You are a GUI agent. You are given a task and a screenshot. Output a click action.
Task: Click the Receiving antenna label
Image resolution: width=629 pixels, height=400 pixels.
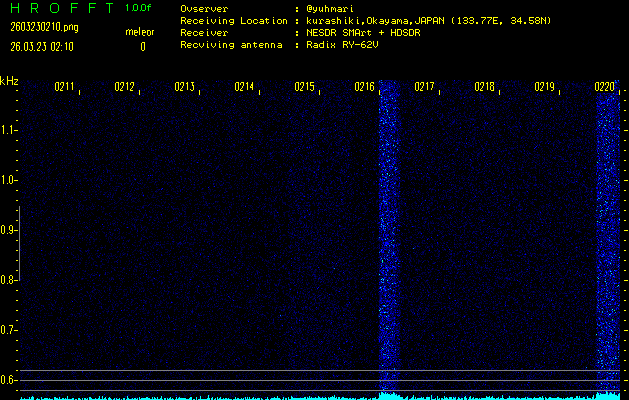pos(231,45)
